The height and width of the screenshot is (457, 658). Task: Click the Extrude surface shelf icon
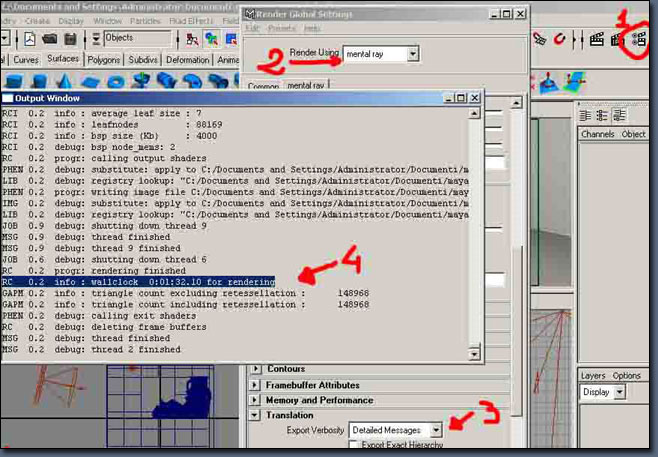tap(193, 81)
